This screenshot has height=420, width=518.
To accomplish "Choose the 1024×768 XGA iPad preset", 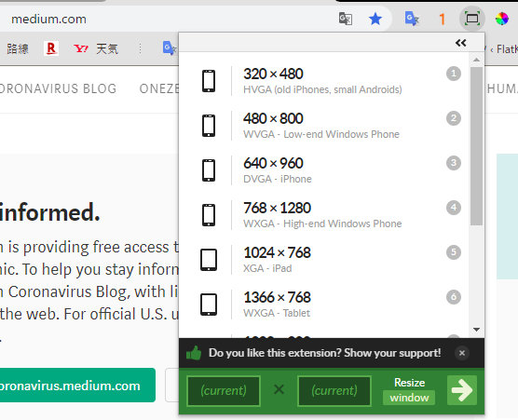I will 324,260.
